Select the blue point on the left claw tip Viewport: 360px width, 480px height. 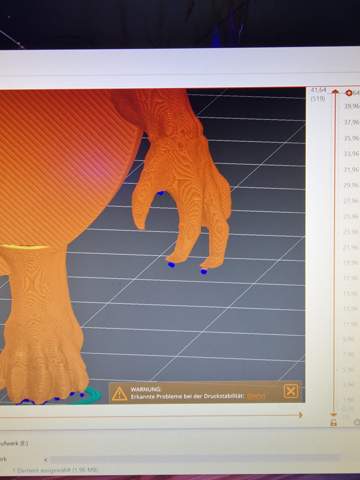click(x=171, y=265)
